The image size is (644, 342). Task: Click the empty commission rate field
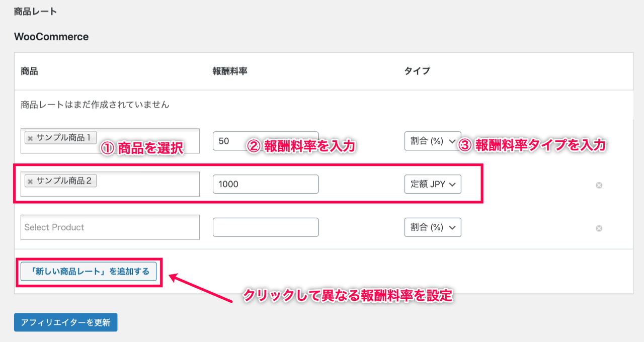266,227
